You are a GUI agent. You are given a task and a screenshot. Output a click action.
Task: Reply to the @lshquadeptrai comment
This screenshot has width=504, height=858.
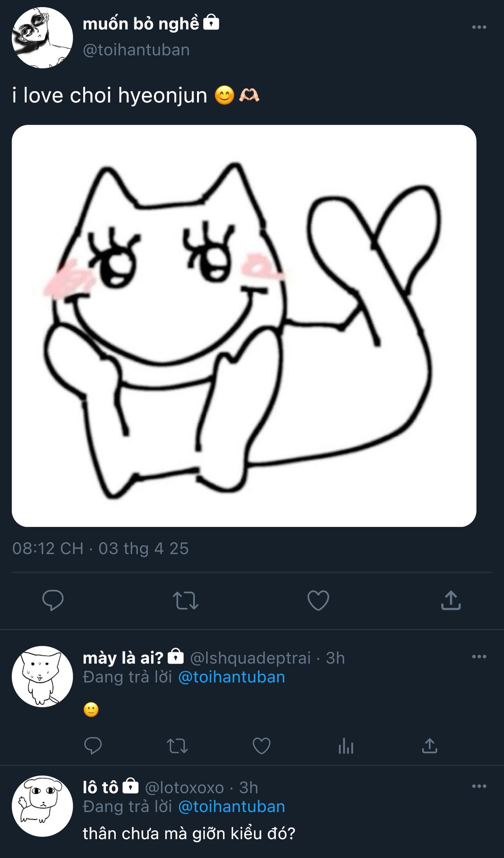(x=93, y=745)
